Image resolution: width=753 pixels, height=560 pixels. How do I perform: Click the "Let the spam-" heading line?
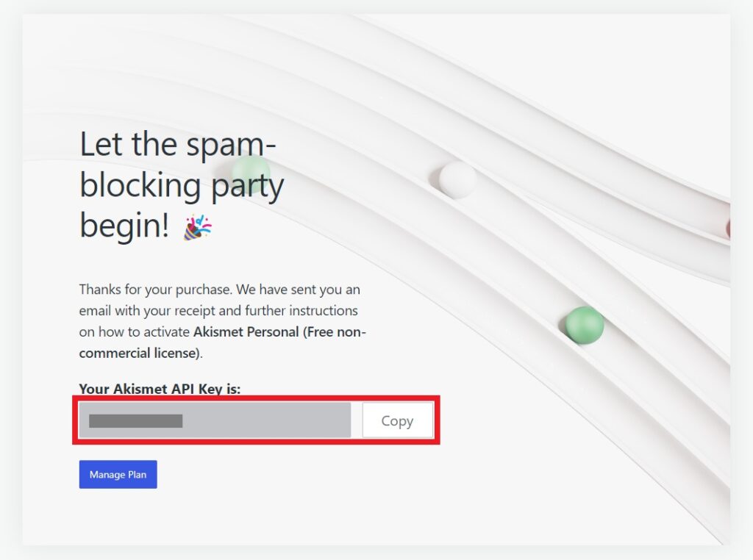[x=178, y=143]
